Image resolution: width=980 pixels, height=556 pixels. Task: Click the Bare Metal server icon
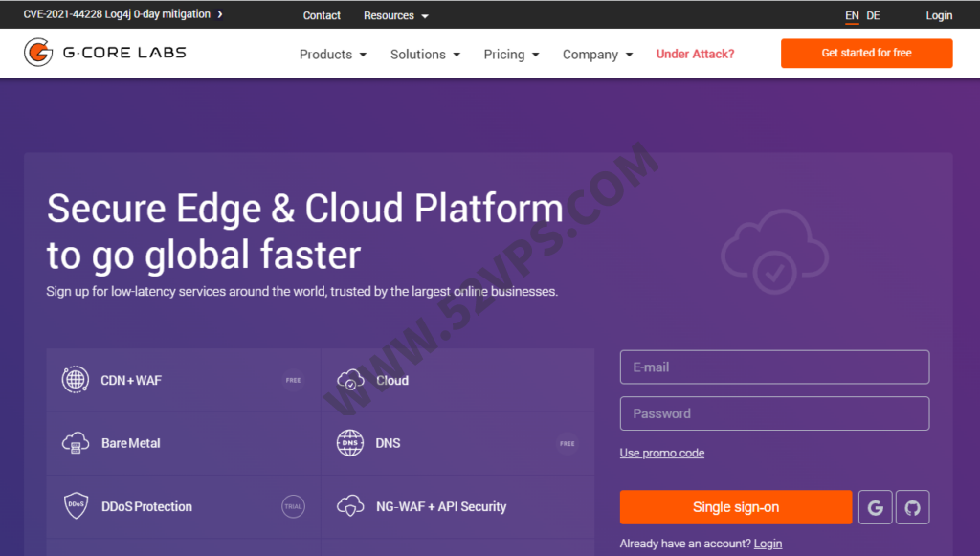[x=76, y=443]
